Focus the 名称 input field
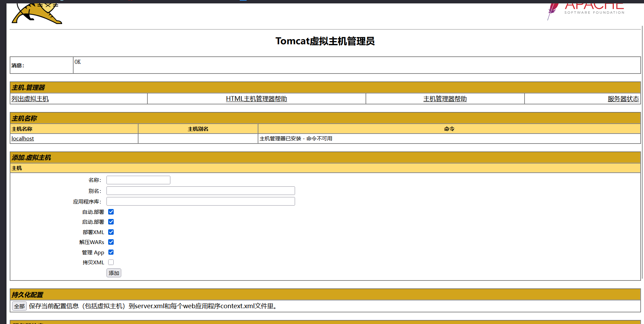Viewport: 644px width, 324px height. pos(138,180)
